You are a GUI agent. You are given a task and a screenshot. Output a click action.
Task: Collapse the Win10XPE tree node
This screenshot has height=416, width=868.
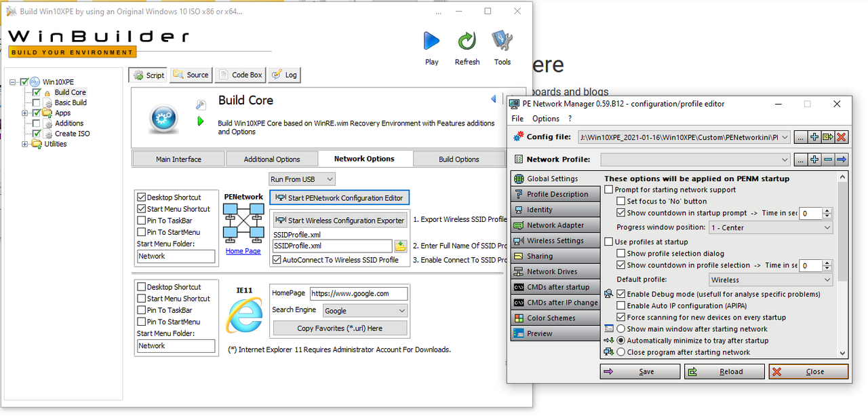[x=13, y=82]
